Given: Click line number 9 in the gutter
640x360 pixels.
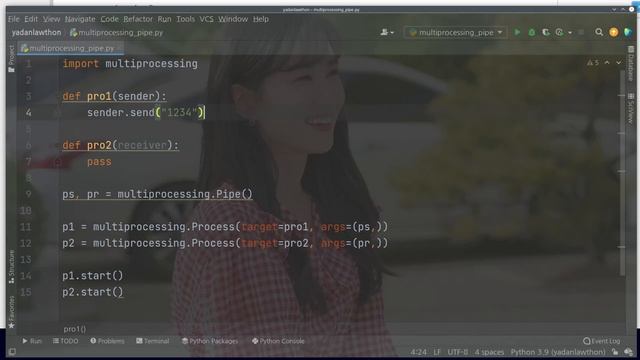Looking at the screenshot, I should 28,194.
